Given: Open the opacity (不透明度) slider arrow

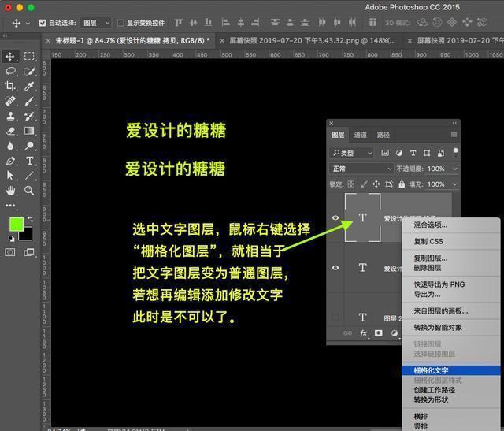Looking at the screenshot, I should pos(455,169).
